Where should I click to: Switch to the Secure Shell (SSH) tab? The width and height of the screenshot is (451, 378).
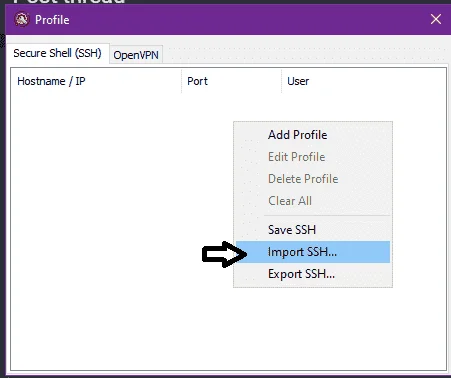[57, 53]
